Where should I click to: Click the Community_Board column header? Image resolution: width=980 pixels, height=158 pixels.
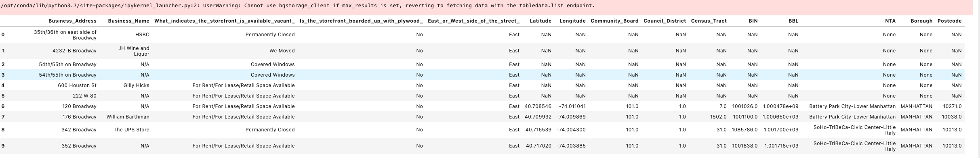point(614,21)
